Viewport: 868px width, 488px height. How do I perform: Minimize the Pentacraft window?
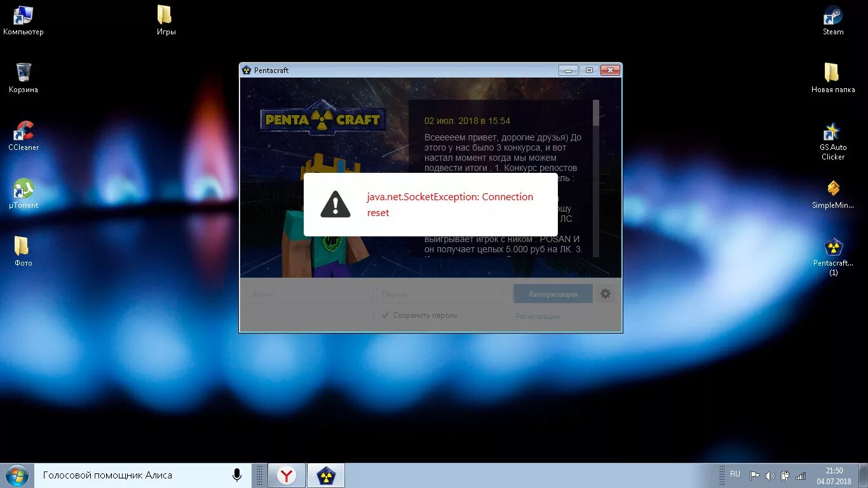click(568, 70)
